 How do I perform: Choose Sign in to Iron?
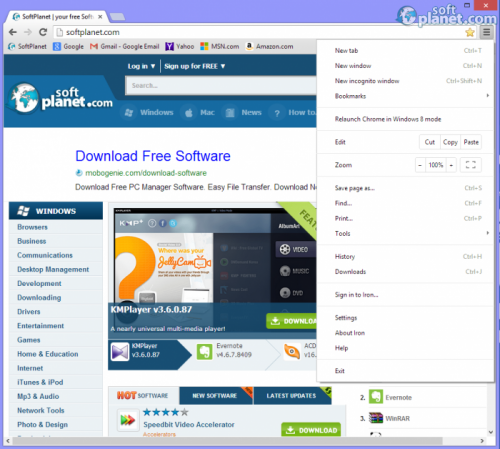click(x=405, y=295)
